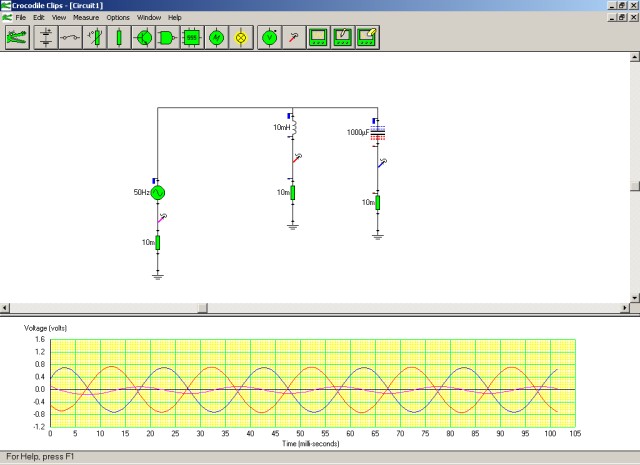
Task: Restore the inner Circuit1 document window
Action: click(x=622, y=18)
